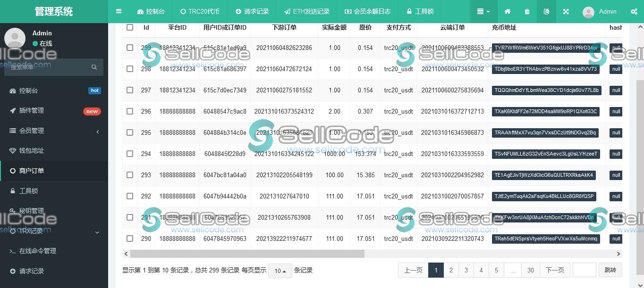This screenshot has height=288, width=644.
Task: Open the ETH发送记录 tab
Action: pos(307,11)
